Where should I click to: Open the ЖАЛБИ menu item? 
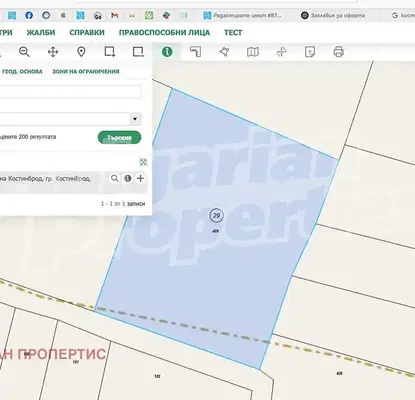tap(41, 33)
